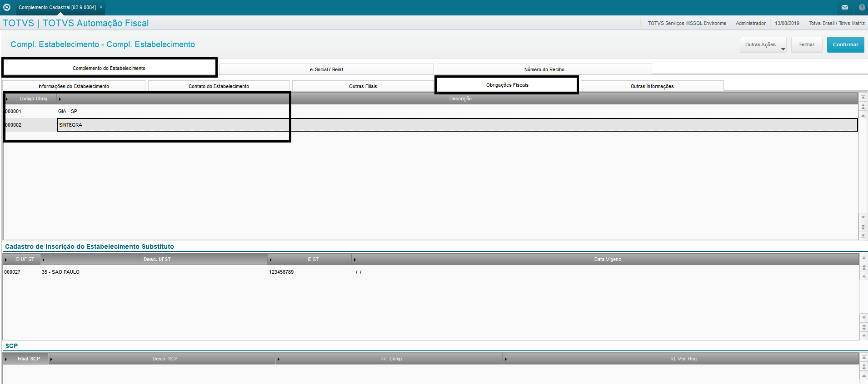
Task: Click the Id. Ver. Reg column header
Action: pos(681,359)
